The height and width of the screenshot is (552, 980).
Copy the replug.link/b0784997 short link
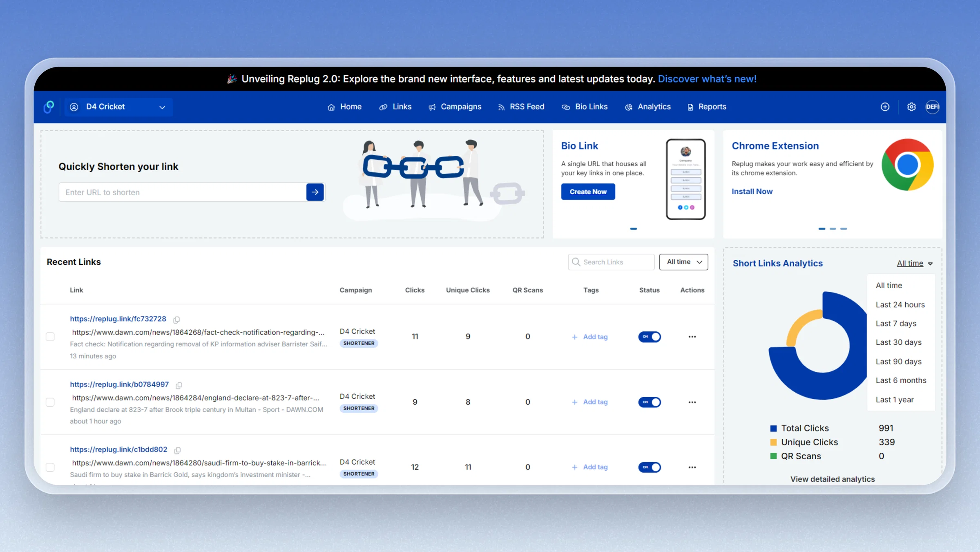[x=179, y=385]
